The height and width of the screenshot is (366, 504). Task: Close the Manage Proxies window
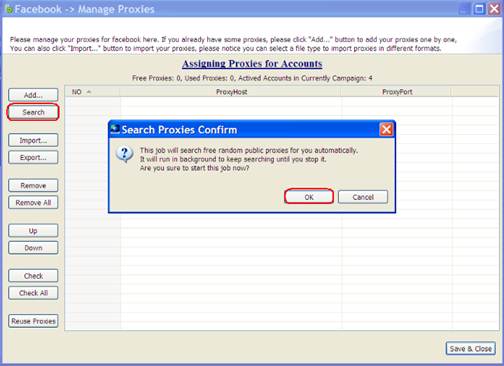point(494,9)
